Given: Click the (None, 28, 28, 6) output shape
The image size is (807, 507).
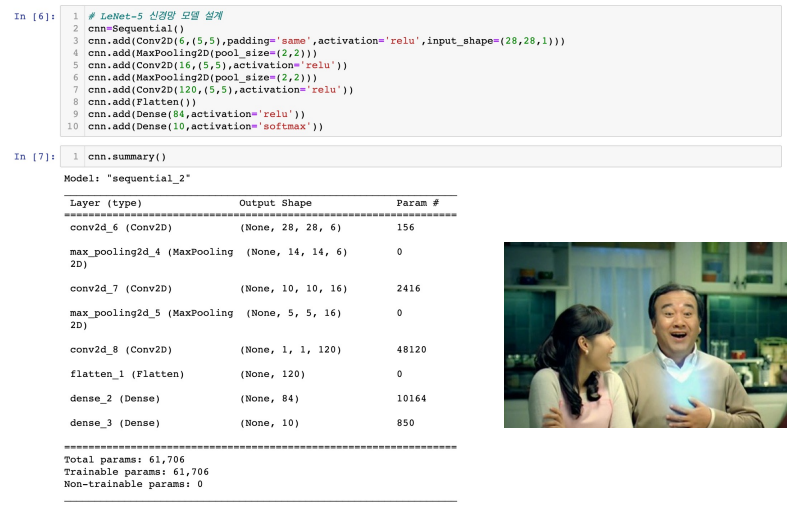Looking at the screenshot, I should [290, 228].
